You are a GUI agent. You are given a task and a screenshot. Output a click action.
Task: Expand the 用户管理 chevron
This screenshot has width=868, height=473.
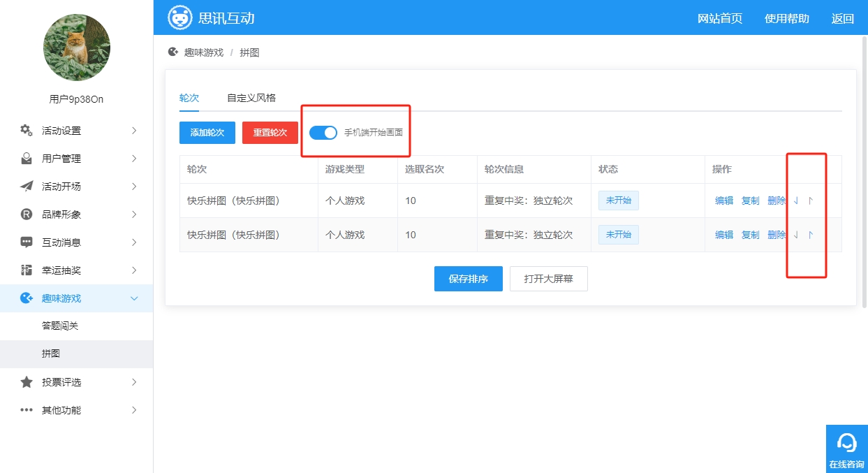(134, 159)
